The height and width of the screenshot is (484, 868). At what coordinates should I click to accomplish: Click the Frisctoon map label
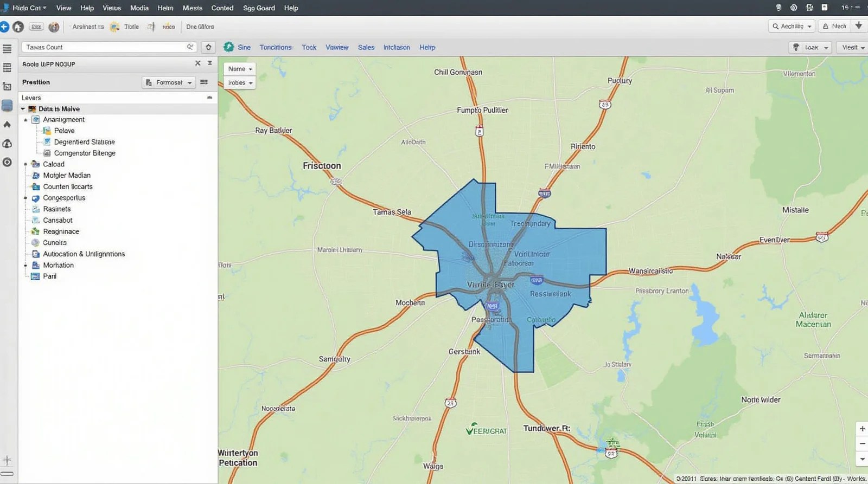[322, 166]
